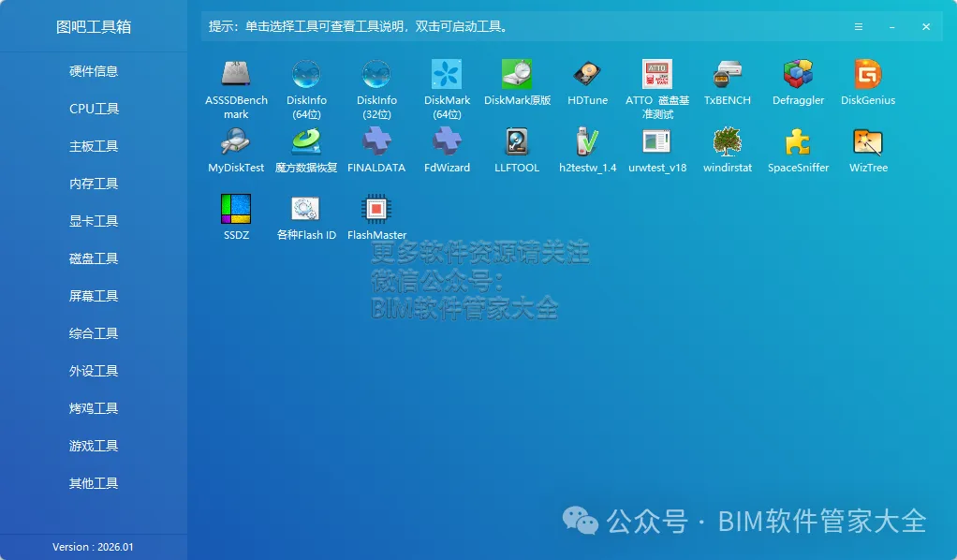Select DiskInfo (64位) icon

point(306,74)
